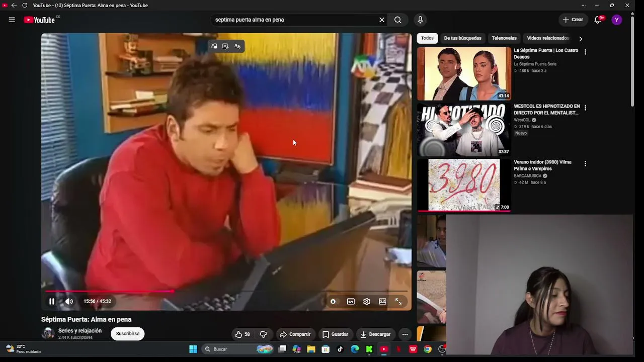644x362 pixels.
Task: Open 'WESTCOL ES HIPNOTIZADO EN DIRECTO' title
Action: tap(547, 110)
